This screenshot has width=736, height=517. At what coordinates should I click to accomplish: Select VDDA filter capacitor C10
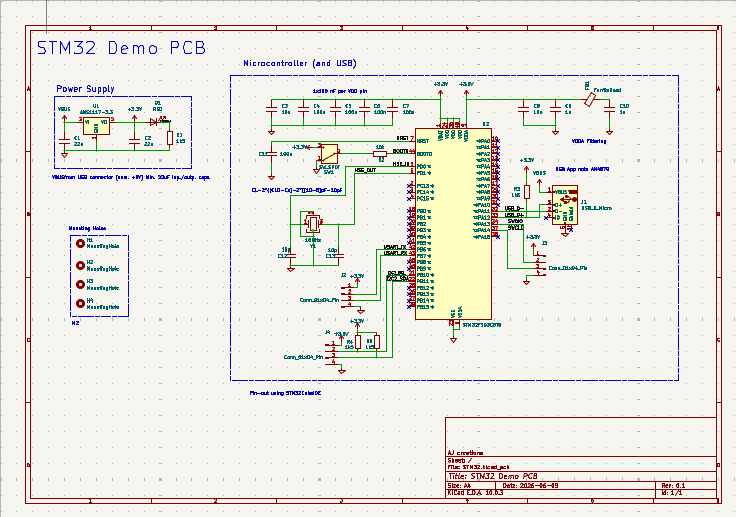coord(609,109)
